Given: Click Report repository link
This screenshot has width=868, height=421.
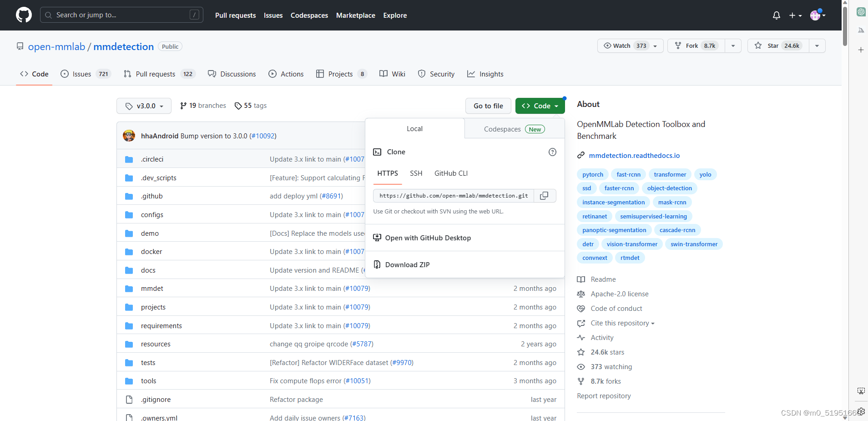Looking at the screenshot, I should click(x=604, y=396).
